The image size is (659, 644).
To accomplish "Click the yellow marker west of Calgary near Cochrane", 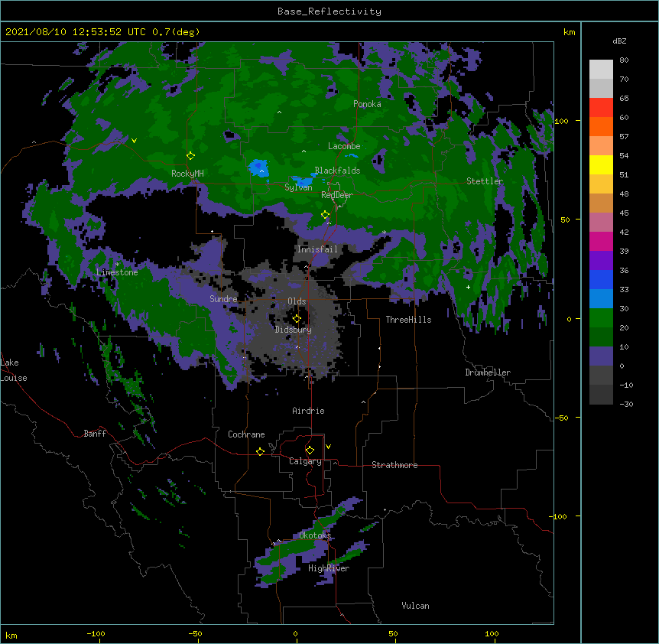I will [x=260, y=451].
